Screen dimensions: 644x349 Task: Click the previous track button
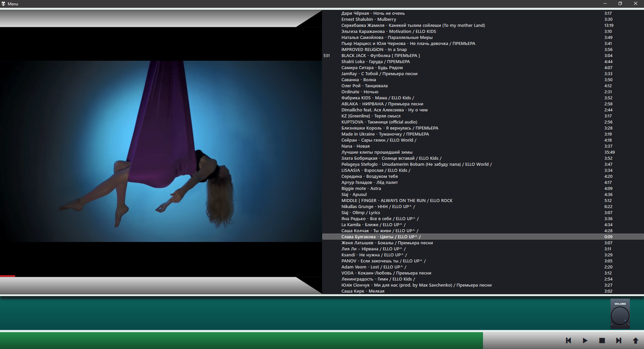tap(568, 340)
